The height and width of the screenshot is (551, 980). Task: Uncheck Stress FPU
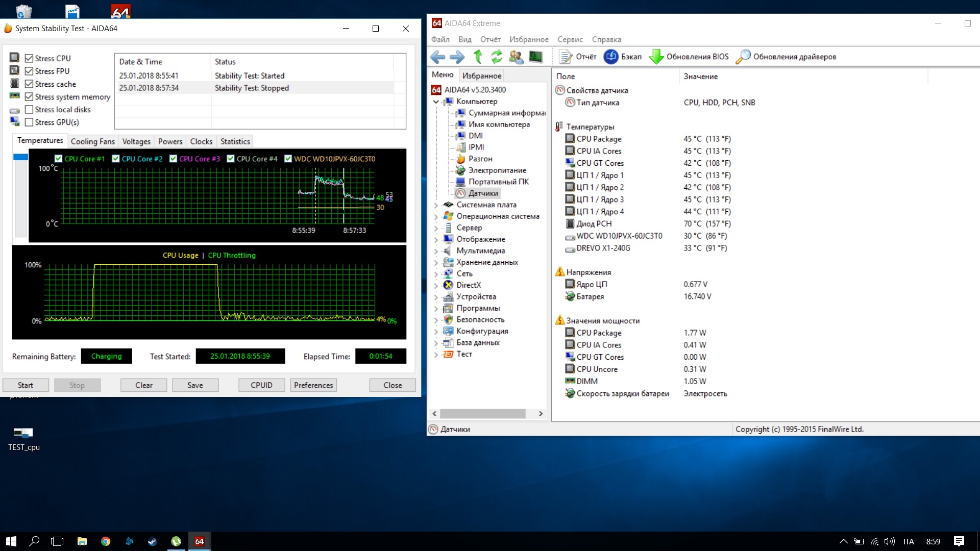pyautogui.click(x=29, y=71)
